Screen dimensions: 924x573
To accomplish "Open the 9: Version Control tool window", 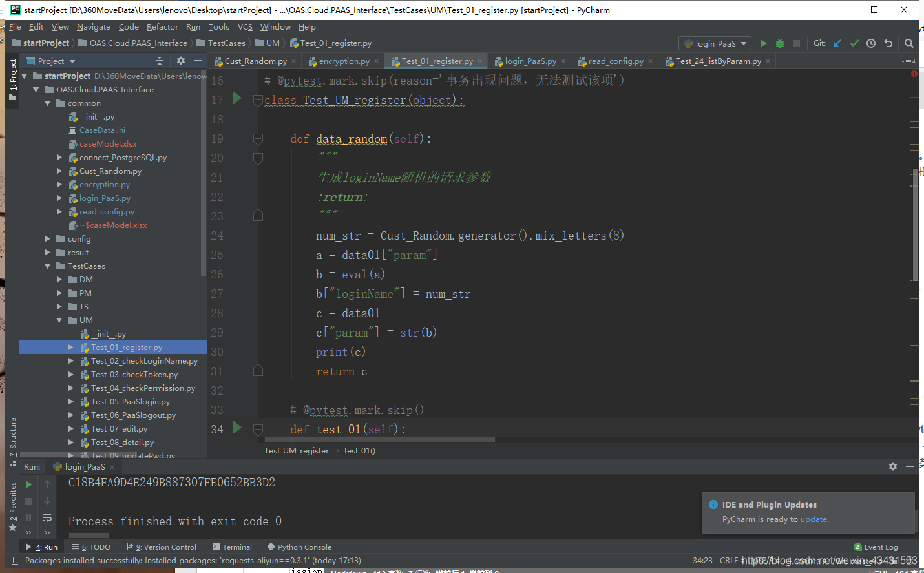I will tap(162, 547).
